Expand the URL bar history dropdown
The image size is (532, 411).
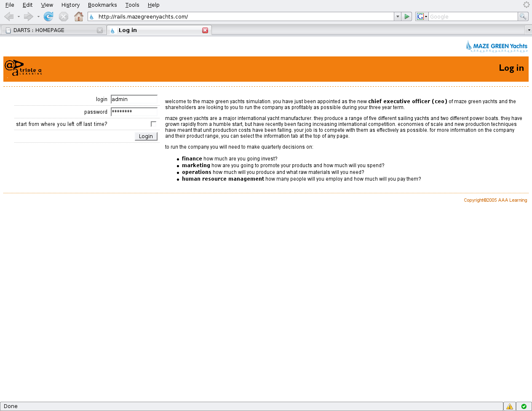tap(397, 16)
